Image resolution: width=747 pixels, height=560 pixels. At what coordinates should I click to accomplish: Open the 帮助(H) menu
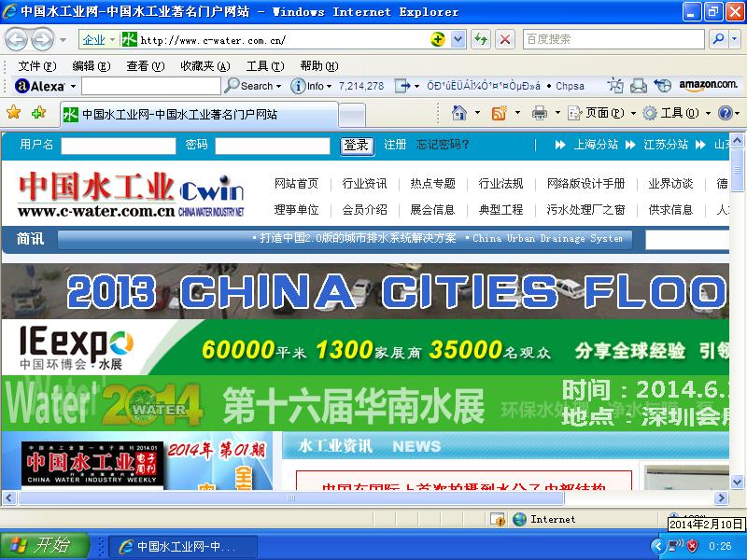(x=319, y=65)
